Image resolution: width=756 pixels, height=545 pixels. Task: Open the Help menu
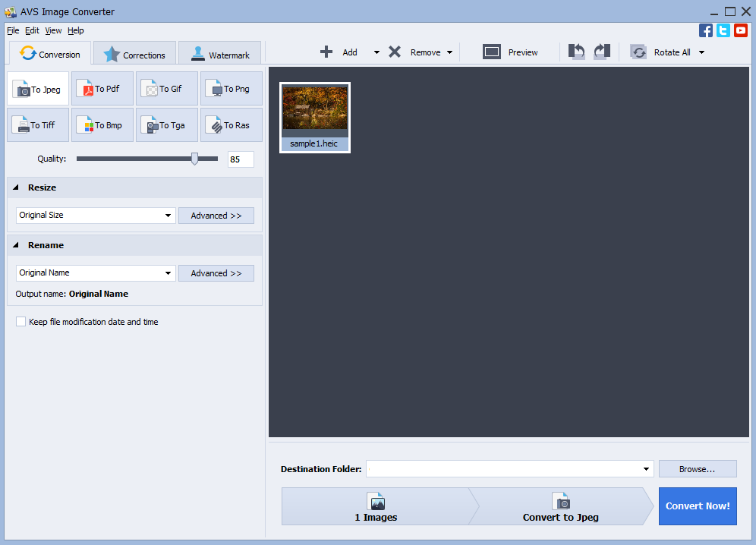pyautogui.click(x=76, y=30)
